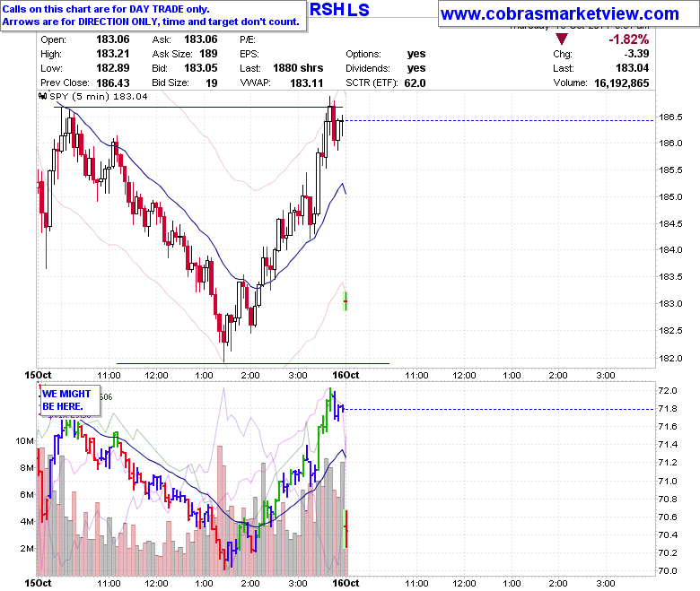Image resolution: width=700 pixels, height=591 pixels.
Task: Click the Low value 182.89
Action: [112, 68]
